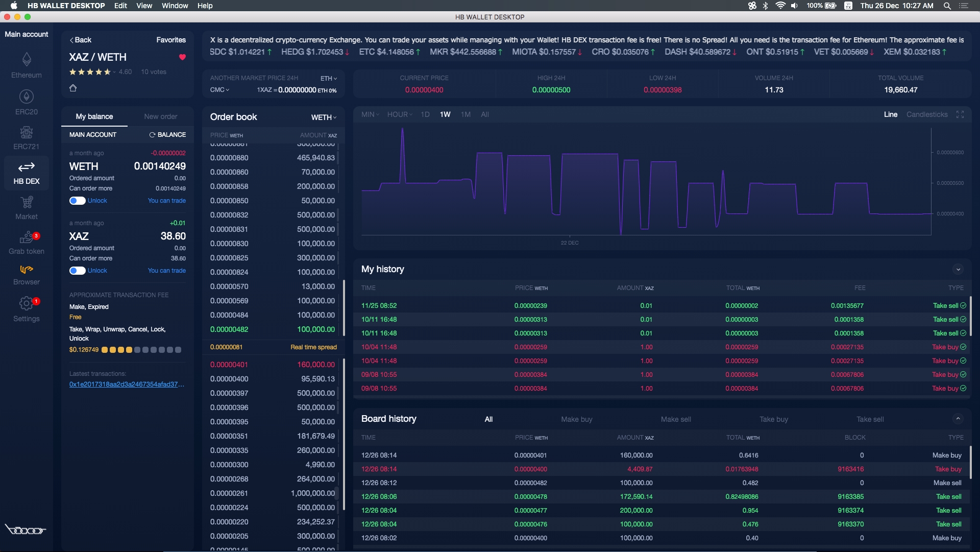Filter Board history by Make buy
The height and width of the screenshot is (552, 980).
click(577, 419)
